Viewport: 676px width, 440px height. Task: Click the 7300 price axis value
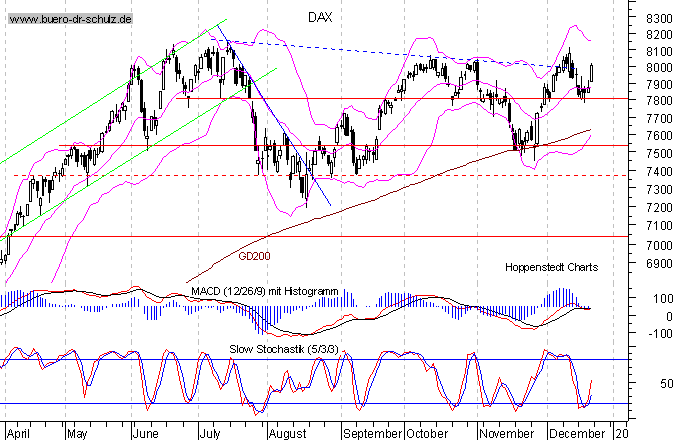click(x=660, y=189)
